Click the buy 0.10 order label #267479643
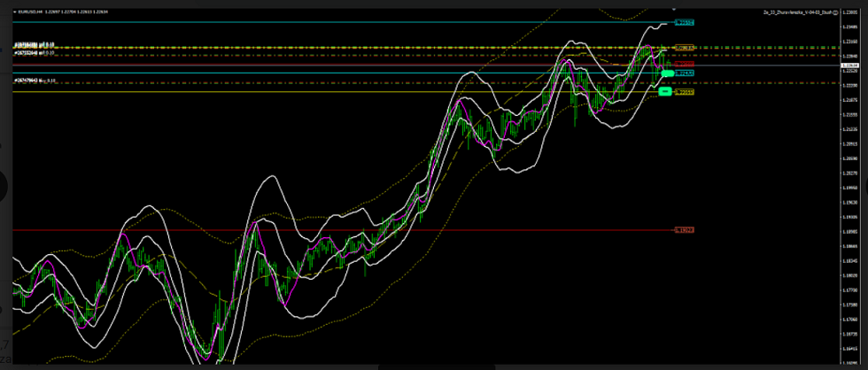The image size is (868, 370). click(x=35, y=81)
